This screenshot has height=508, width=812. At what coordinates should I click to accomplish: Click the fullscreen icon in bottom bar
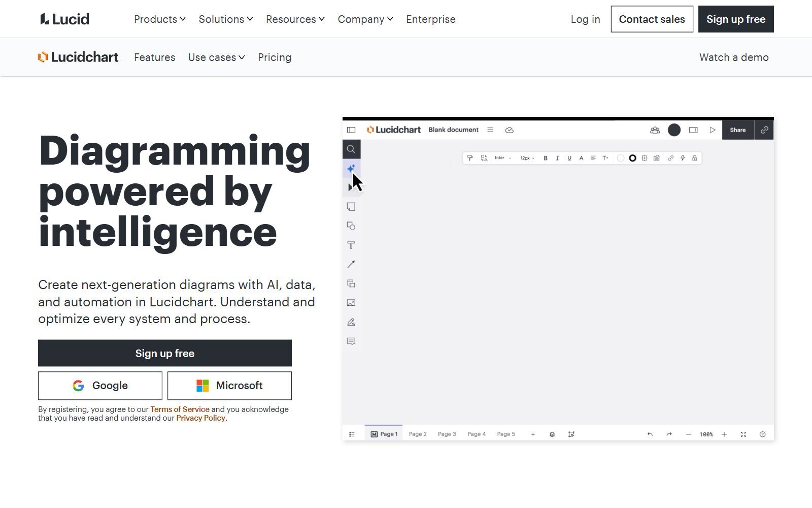743,434
